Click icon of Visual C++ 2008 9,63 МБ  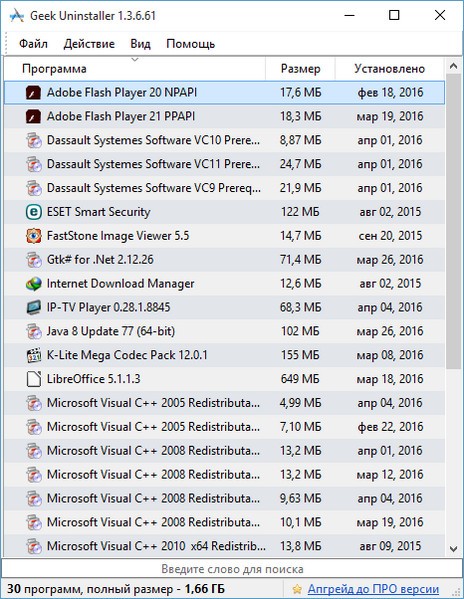click(33, 499)
